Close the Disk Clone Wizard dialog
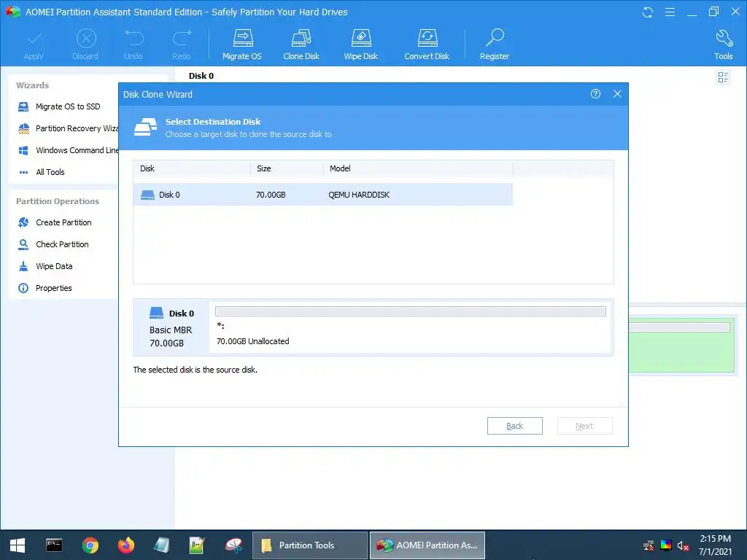Screen dimensions: 747x560 (x=617, y=94)
